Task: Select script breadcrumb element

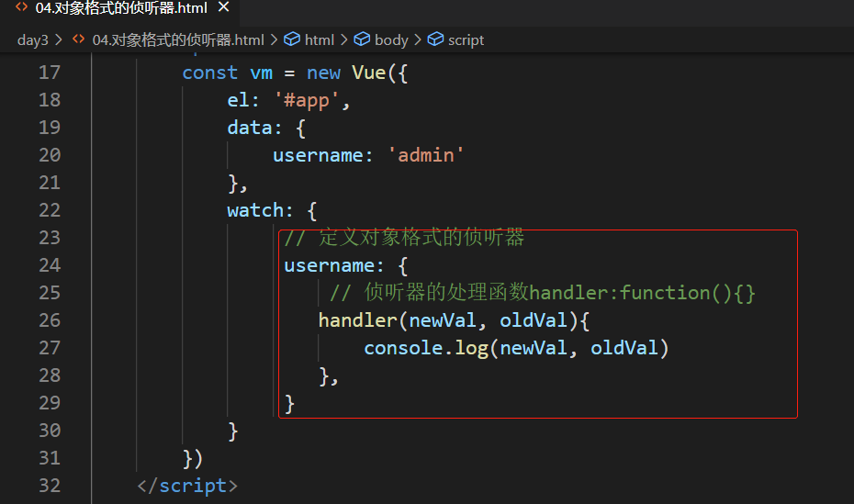Action: coord(466,40)
